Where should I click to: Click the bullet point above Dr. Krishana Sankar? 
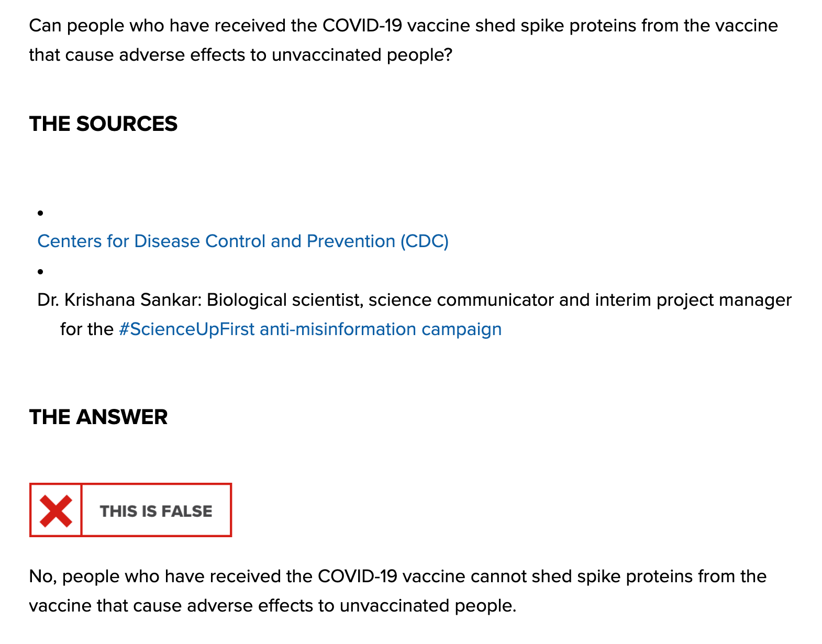(x=40, y=271)
